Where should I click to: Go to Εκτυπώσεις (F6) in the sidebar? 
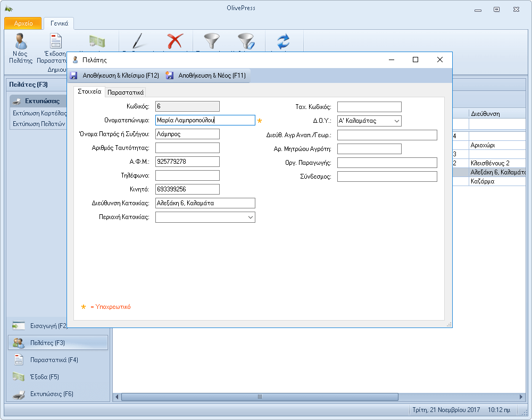(52, 394)
